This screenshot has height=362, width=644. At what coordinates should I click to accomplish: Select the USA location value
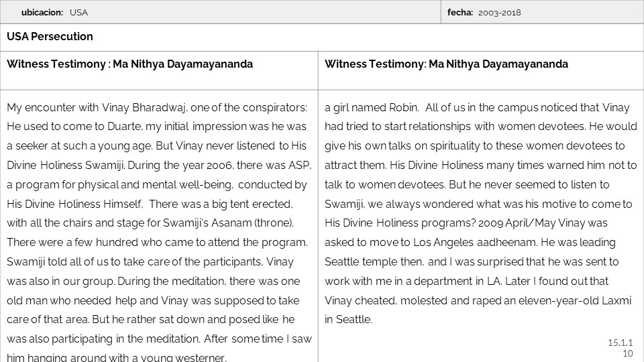[78, 12]
